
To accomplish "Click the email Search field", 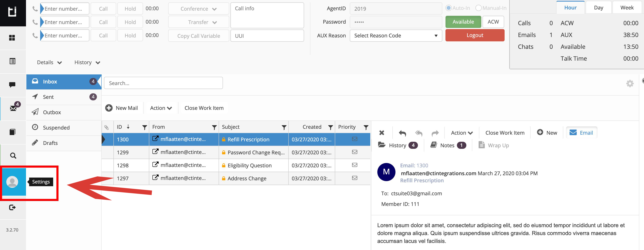I will [163, 83].
